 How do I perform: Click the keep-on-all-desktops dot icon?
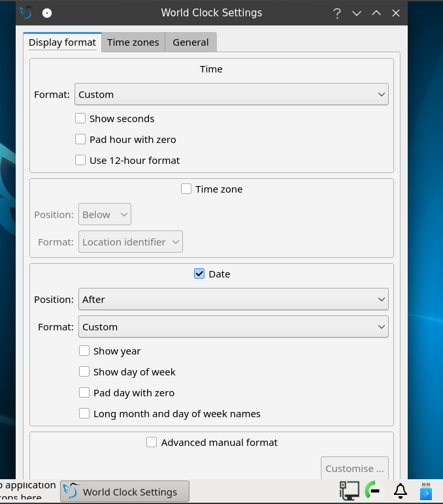pos(47,13)
